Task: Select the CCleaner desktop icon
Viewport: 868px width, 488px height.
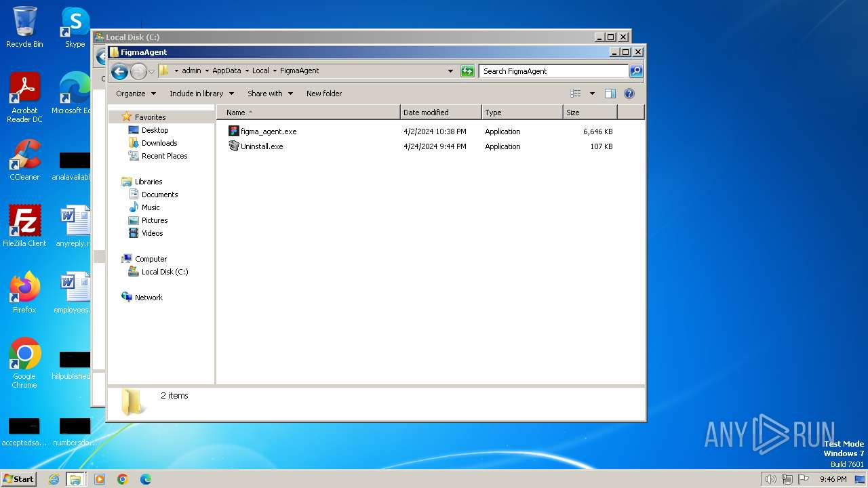Action: coord(24,160)
